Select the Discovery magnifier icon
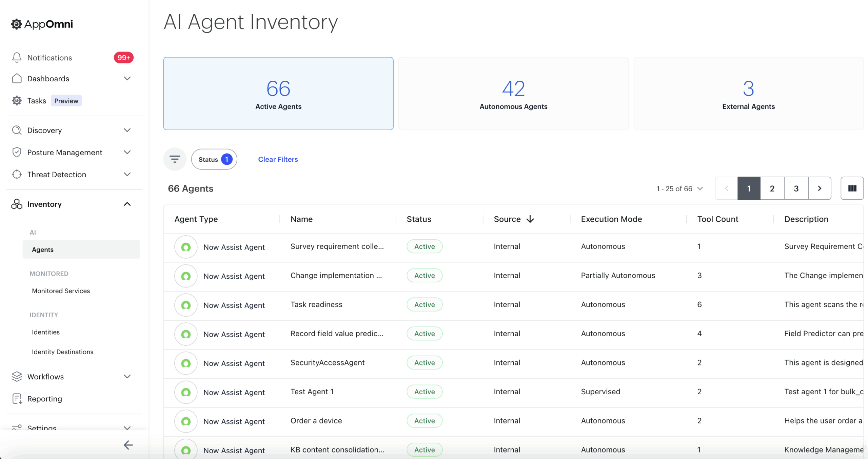The image size is (868, 459). point(17,130)
